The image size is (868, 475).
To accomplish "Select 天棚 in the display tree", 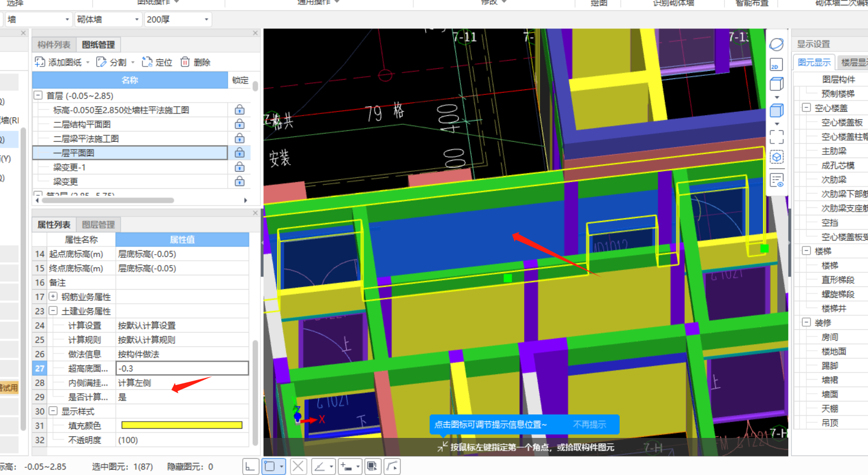I will [x=830, y=408].
